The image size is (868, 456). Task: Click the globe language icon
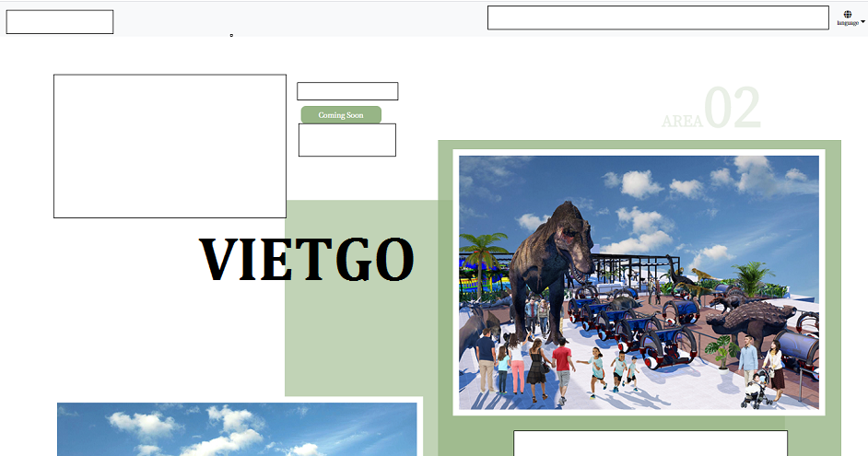click(x=848, y=15)
